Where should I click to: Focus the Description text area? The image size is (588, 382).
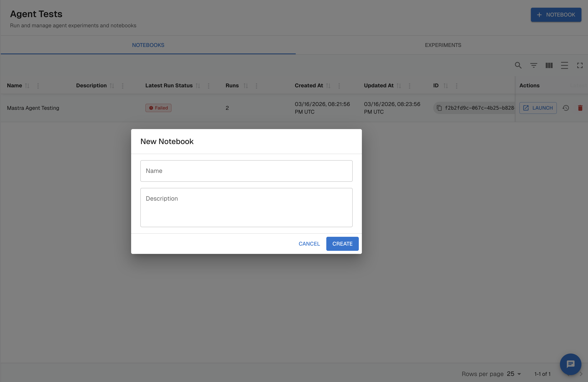click(246, 208)
